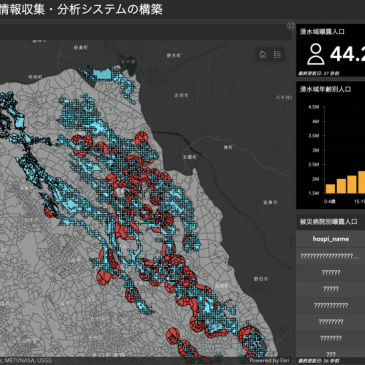Viewport: 365px width, 365px height.
Task: Click the person icon in the 浸水域曝露人口 indicator
Action: 315,54
